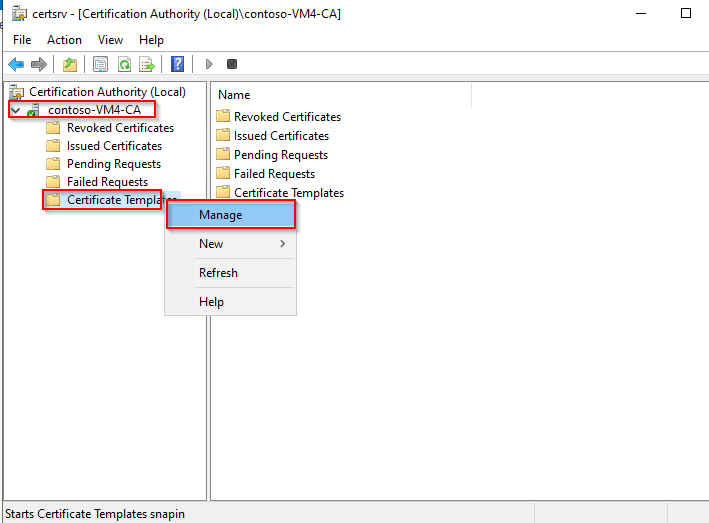This screenshot has width=709, height=523.
Task: Select Certification Authority (Local) root node
Action: [107, 92]
